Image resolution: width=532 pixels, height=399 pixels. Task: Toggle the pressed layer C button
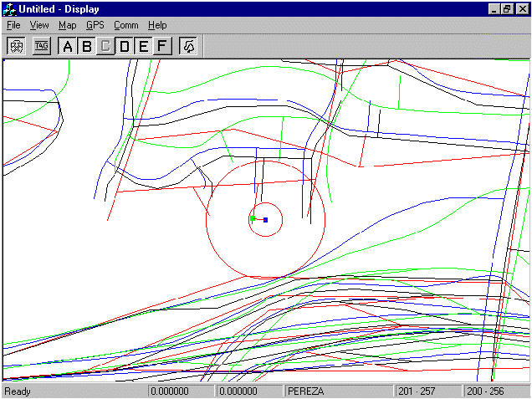pyautogui.click(x=105, y=46)
